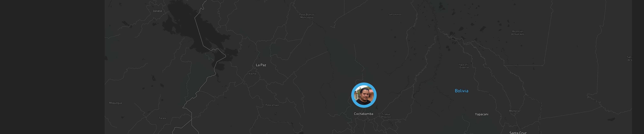Click the blue Bolivia country label

pos(461,91)
